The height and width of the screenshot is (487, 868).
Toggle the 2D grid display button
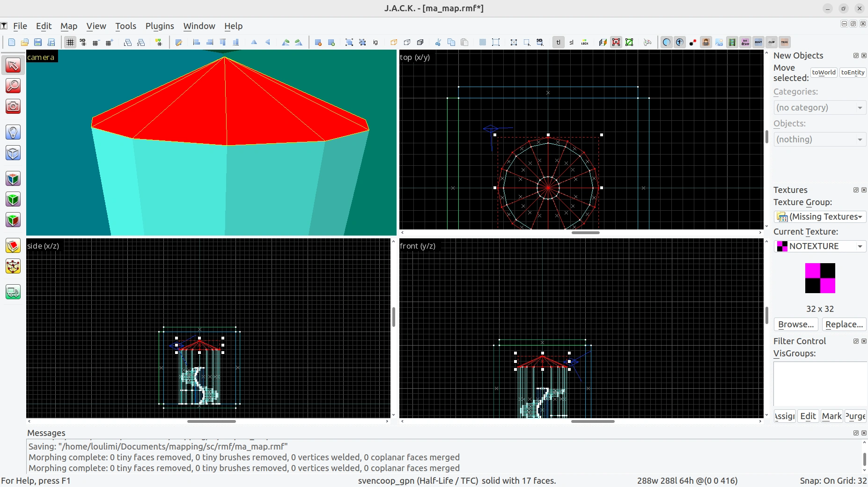pos(70,42)
